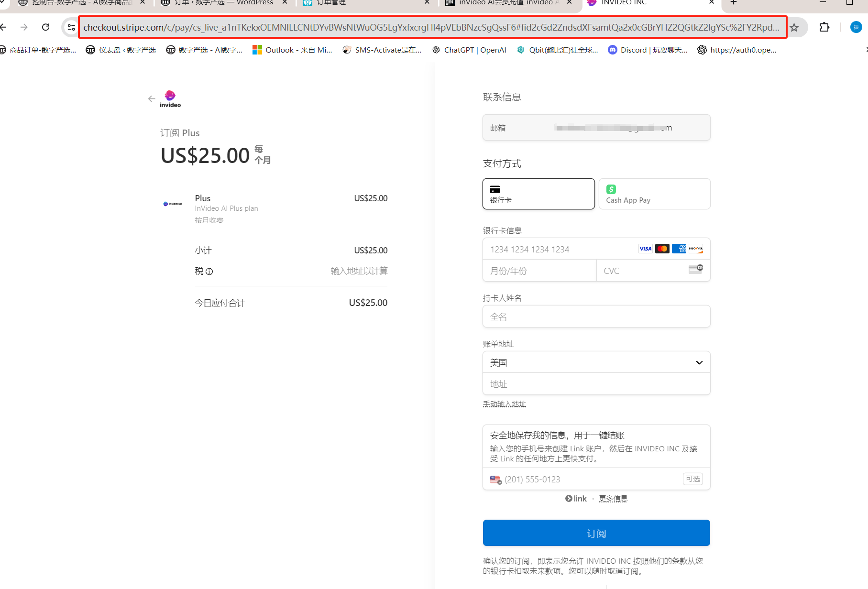
Task: Open the browser profile avatar
Action: [x=856, y=27]
